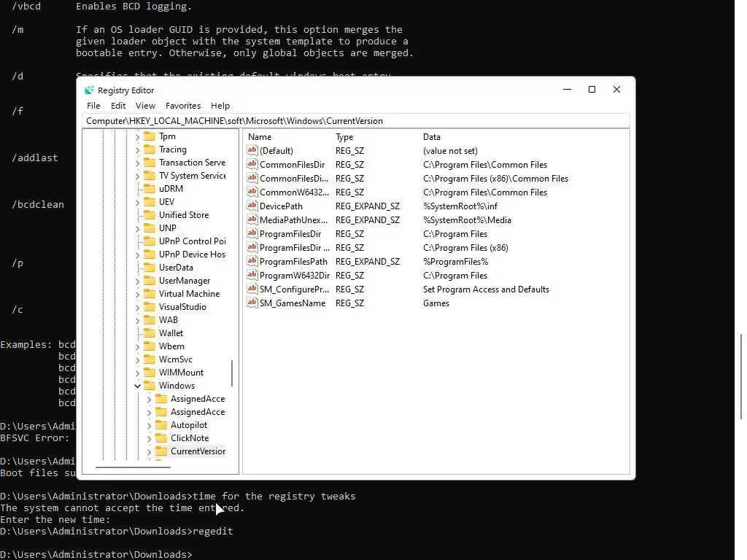Select the VisualStudio folder icon
Image resolution: width=747 pixels, height=560 pixels.
[150, 307]
